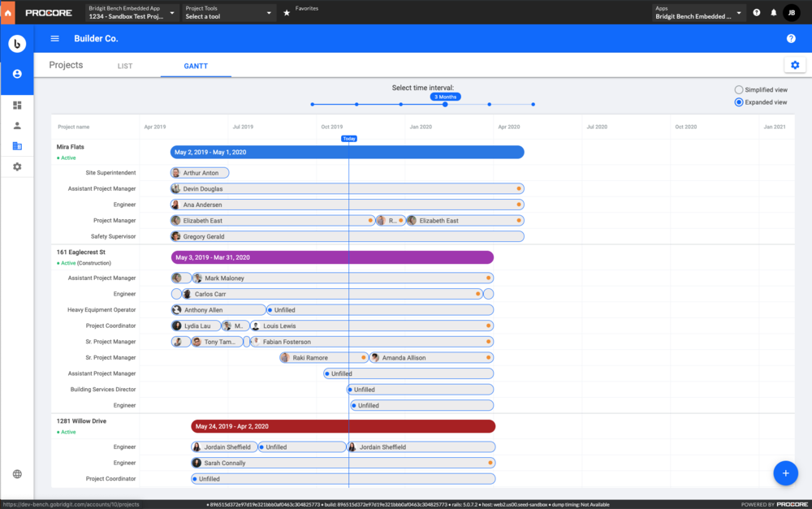Select the Expanded view radio button
The width and height of the screenshot is (812, 509).
(x=738, y=102)
